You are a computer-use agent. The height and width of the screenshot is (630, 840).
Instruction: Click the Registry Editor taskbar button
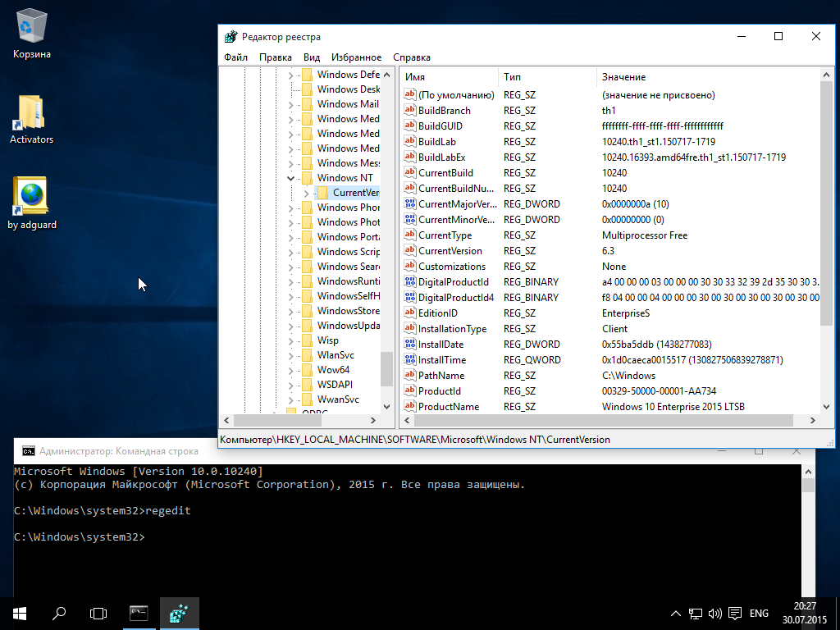click(x=180, y=614)
